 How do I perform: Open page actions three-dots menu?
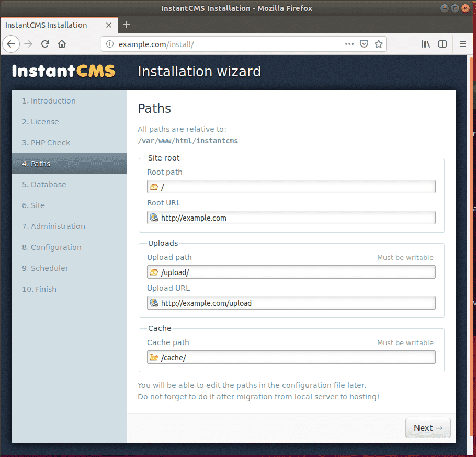coord(349,44)
